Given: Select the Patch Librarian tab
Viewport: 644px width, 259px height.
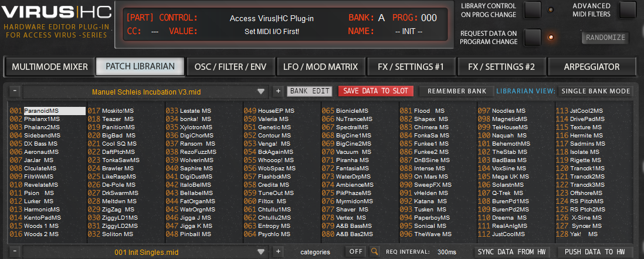Looking at the screenshot, I should [140, 66].
